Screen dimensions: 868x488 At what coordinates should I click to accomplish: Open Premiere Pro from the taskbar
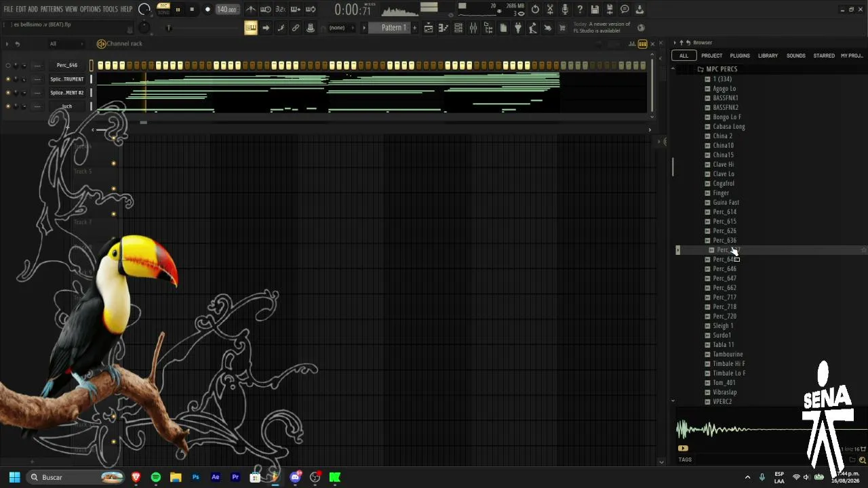coord(235,477)
